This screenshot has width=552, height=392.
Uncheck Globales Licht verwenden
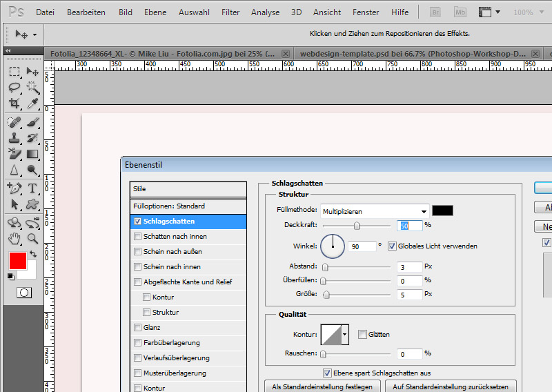pos(392,246)
